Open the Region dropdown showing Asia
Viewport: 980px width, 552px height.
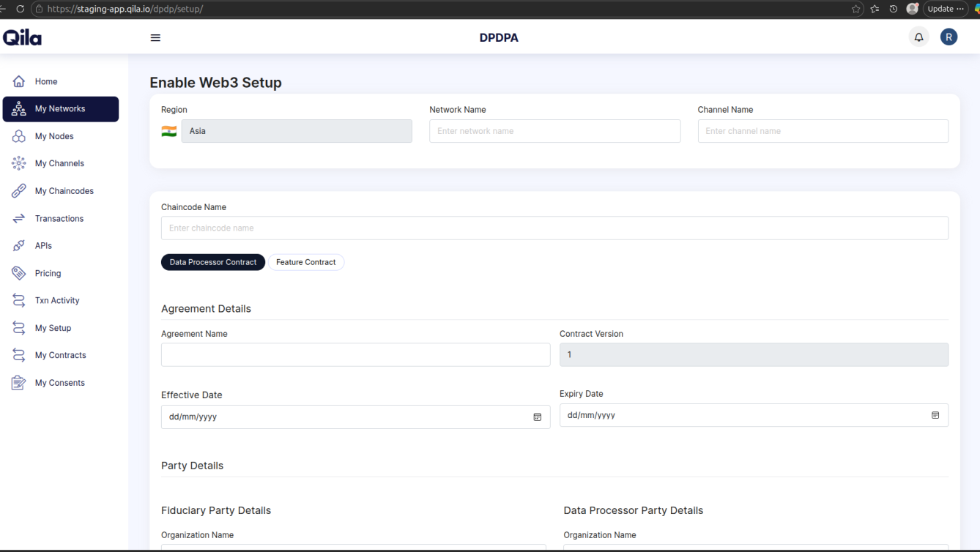click(x=296, y=131)
